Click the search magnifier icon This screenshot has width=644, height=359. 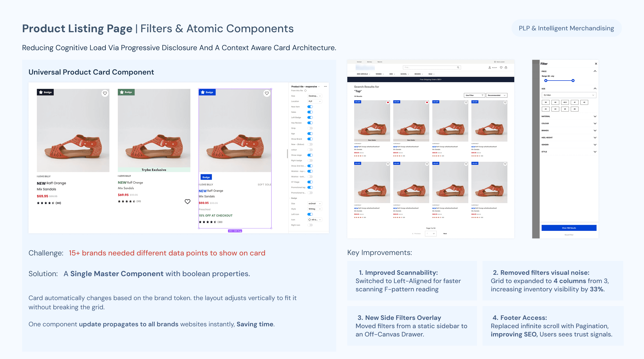(458, 67)
